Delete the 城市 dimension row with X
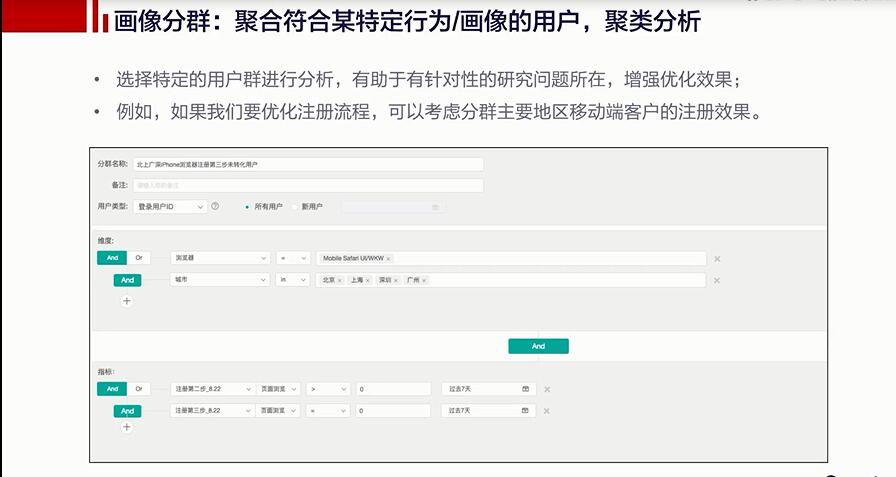 [x=717, y=281]
